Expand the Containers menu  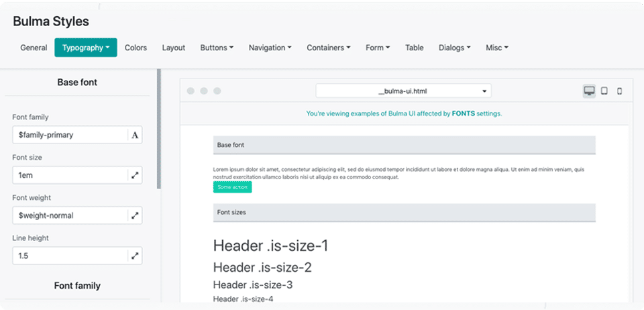[x=329, y=48]
